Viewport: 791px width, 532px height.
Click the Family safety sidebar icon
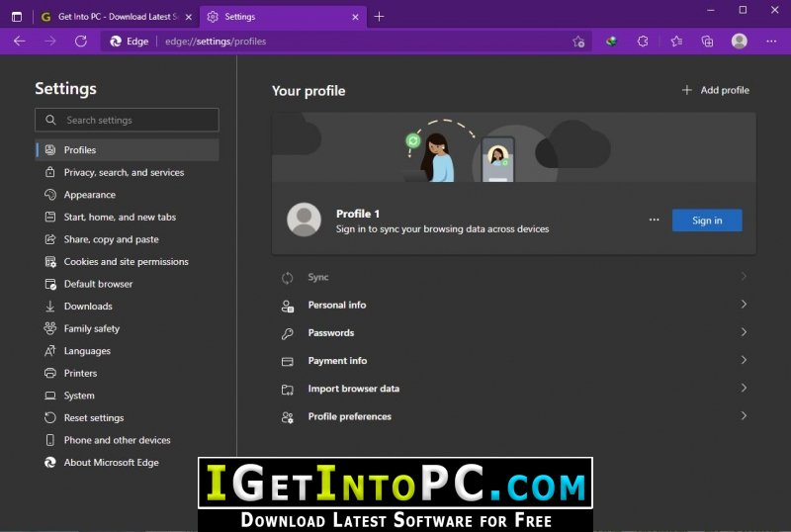click(50, 328)
